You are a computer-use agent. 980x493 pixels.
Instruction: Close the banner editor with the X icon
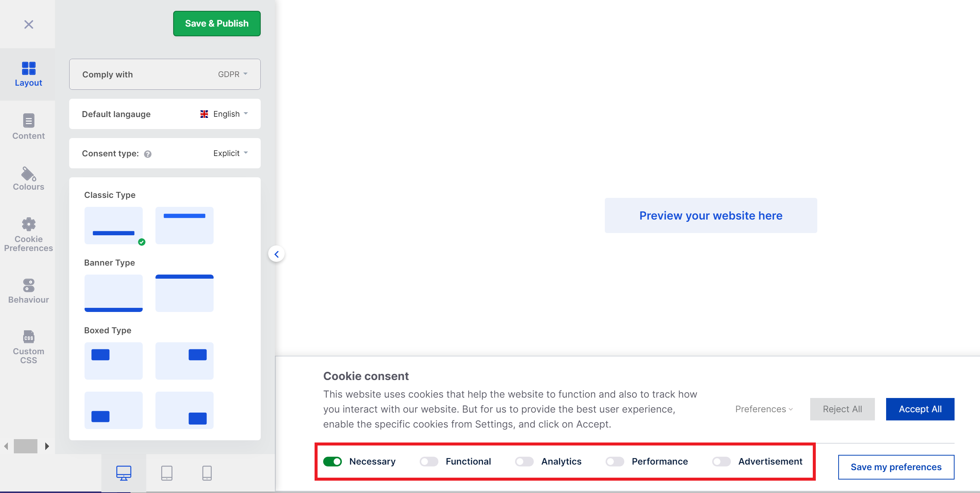(x=28, y=24)
